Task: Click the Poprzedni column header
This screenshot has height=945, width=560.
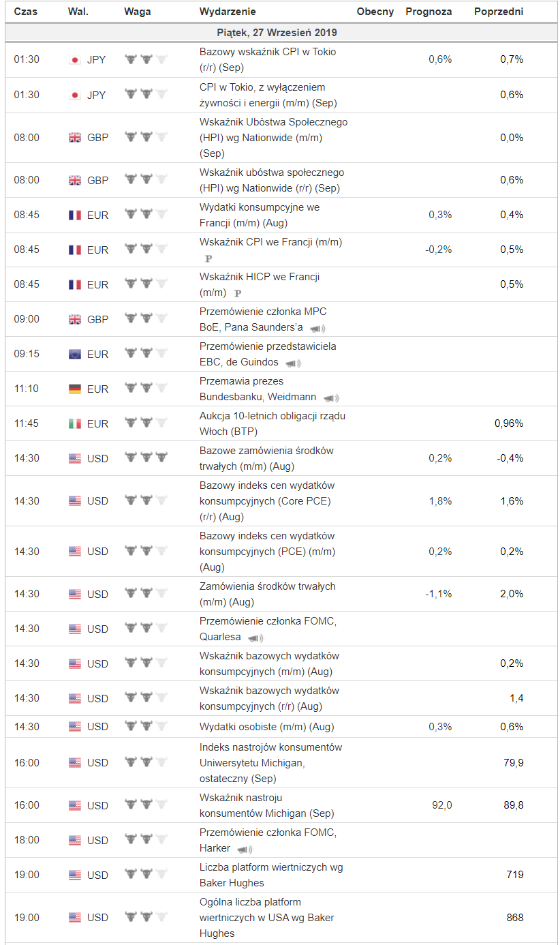Action: (499, 12)
